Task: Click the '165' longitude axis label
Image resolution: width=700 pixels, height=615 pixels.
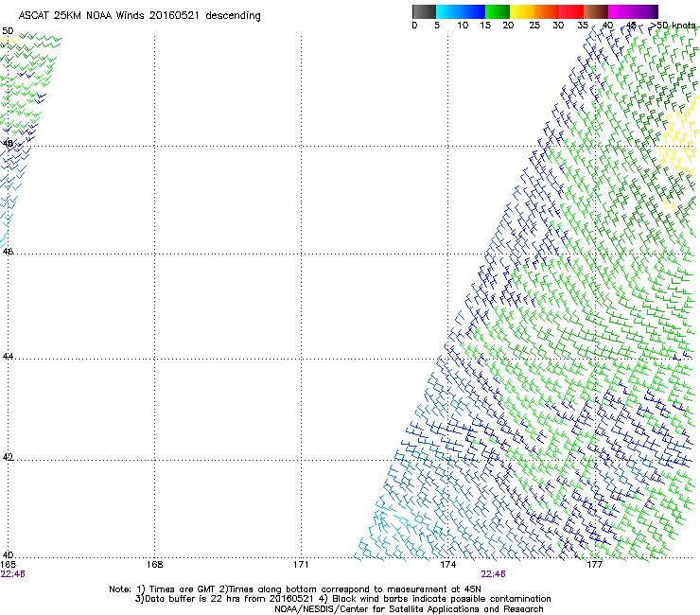Action: coord(9,564)
